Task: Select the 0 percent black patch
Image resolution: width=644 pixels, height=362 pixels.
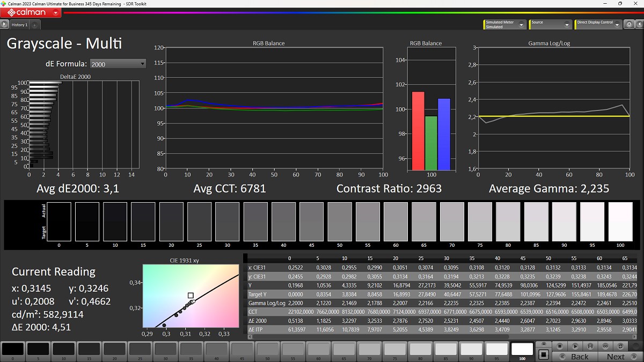Action: (13, 350)
